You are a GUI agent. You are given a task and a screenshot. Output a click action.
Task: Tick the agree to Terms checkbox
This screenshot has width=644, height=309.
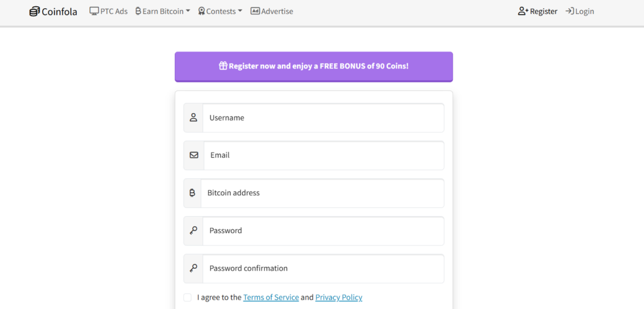tap(187, 298)
